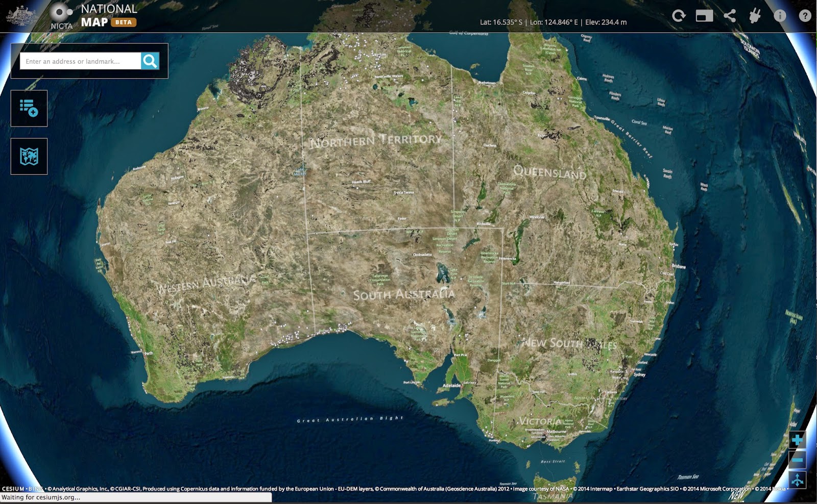Open the info about icon

click(780, 16)
